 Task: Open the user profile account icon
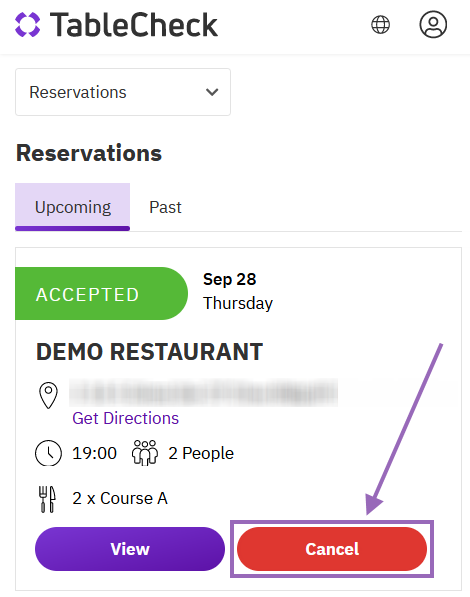[433, 24]
